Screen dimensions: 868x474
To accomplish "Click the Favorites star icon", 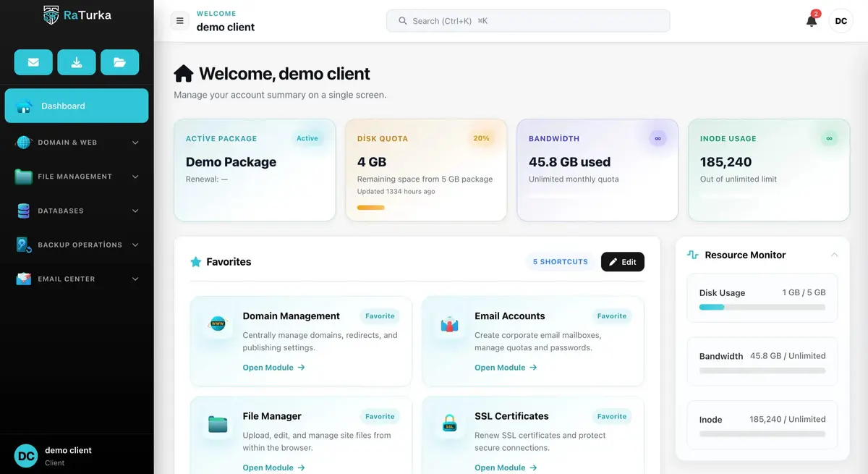I will (x=195, y=262).
